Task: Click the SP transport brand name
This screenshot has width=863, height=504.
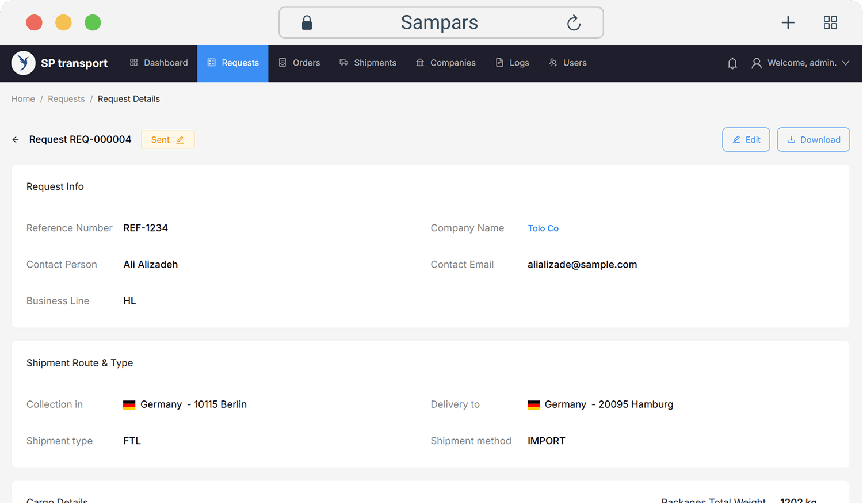Action: coord(74,63)
